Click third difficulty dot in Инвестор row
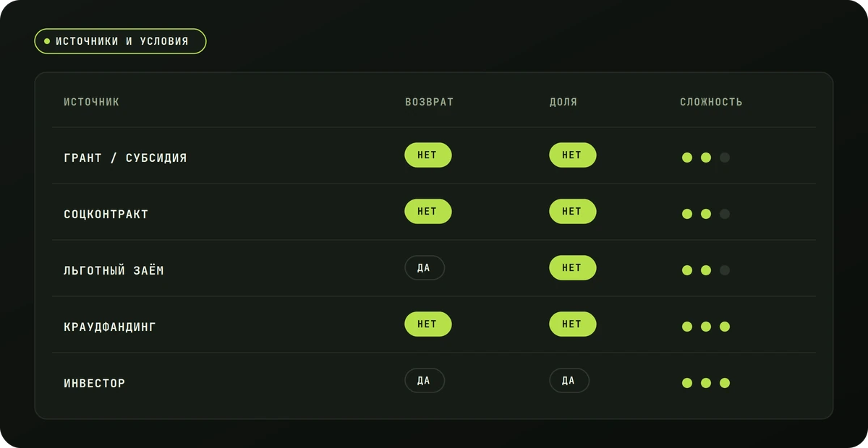 tap(725, 383)
